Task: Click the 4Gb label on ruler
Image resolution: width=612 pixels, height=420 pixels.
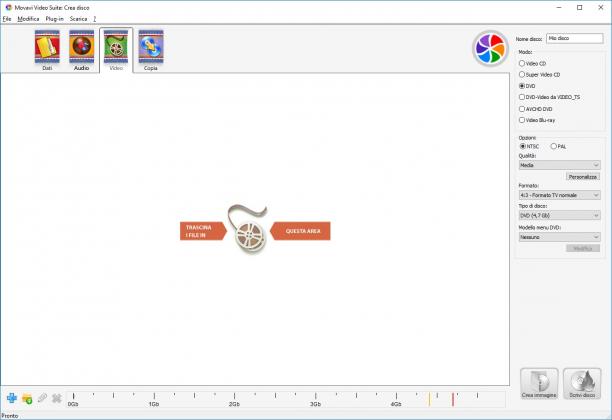Action: pos(396,404)
